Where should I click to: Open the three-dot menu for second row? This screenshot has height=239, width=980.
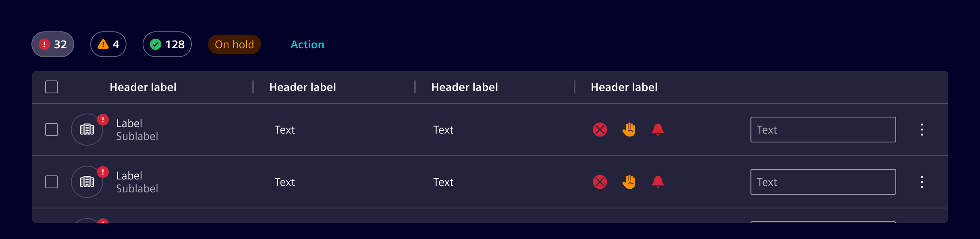(922, 182)
